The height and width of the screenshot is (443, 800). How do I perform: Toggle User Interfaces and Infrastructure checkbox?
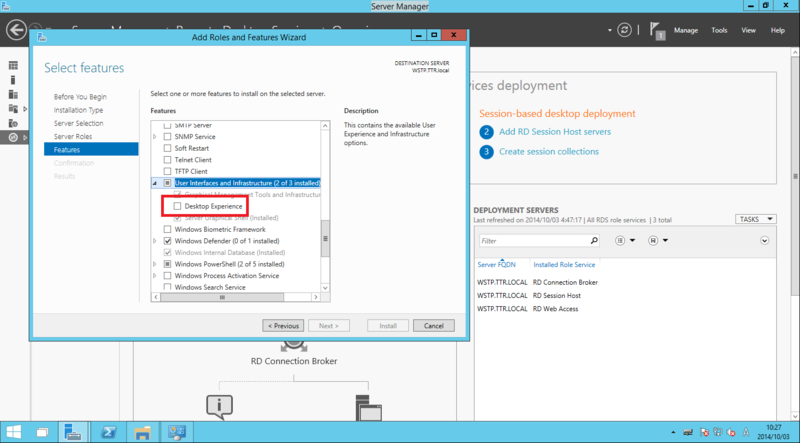click(167, 183)
